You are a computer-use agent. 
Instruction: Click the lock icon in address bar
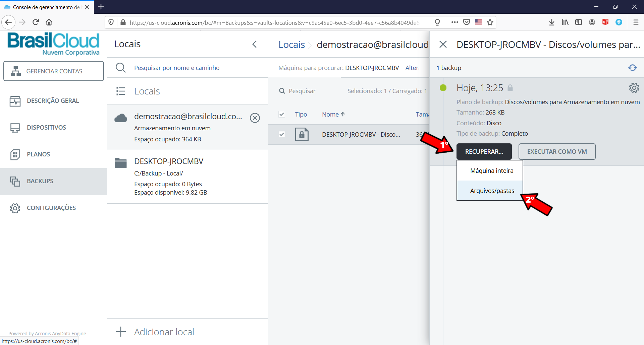[x=123, y=22]
